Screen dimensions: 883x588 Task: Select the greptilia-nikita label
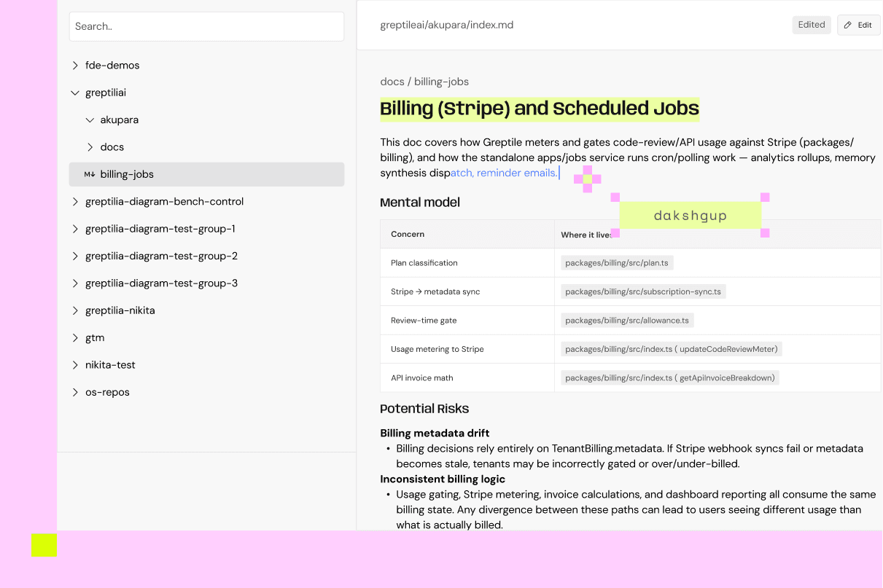pos(120,310)
